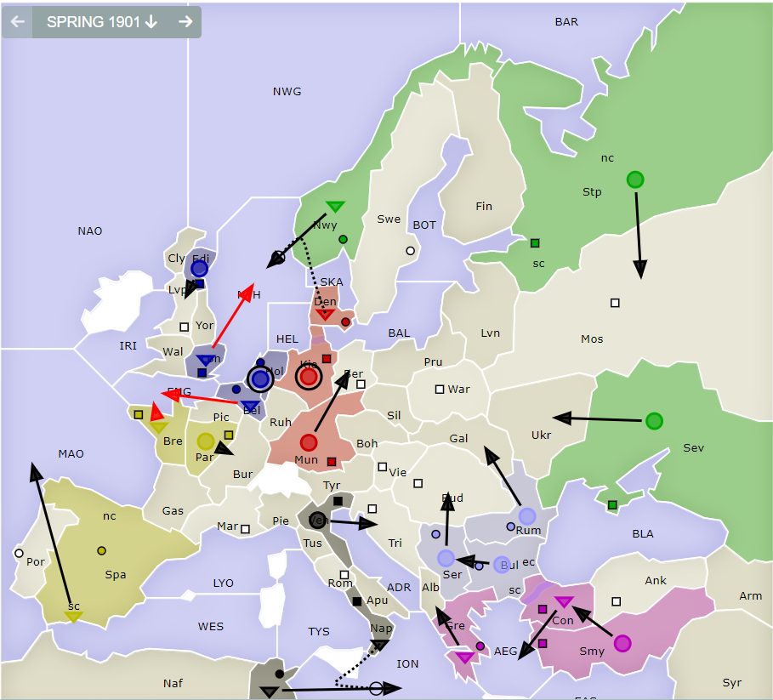Select the red army unit in Munich
The height and width of the screenshot is (700, 773).
coord(309,442)
